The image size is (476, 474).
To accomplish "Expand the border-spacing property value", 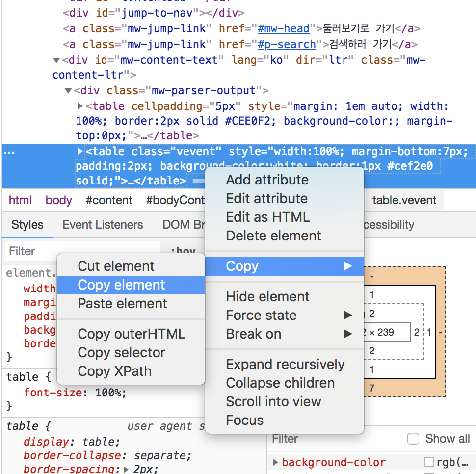I will tap(126, 469).
